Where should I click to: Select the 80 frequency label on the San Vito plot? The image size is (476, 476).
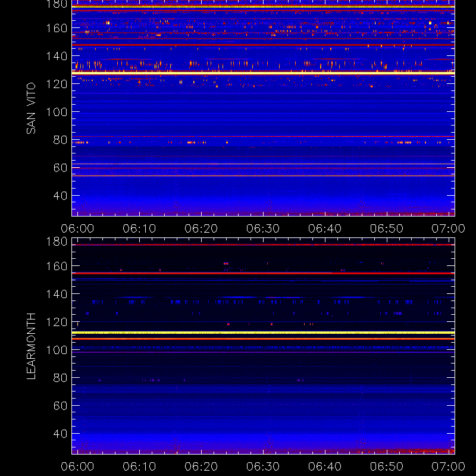click(60, 140)
